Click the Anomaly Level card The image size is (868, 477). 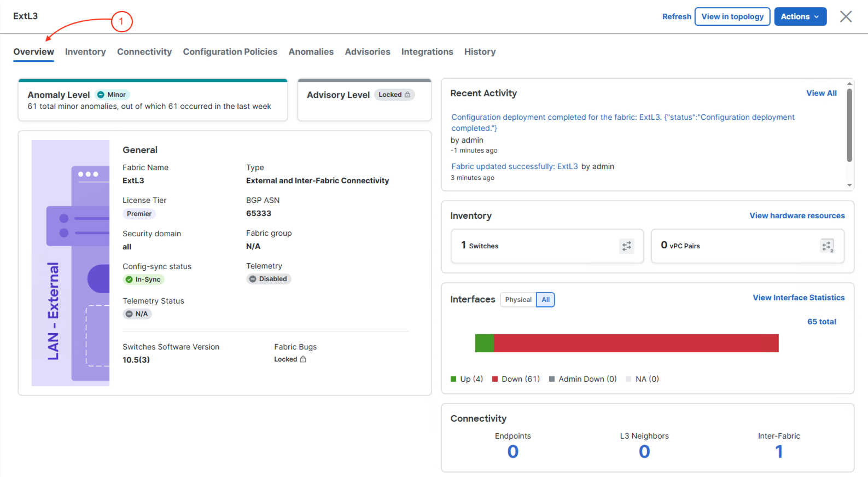tap(153, 100)
